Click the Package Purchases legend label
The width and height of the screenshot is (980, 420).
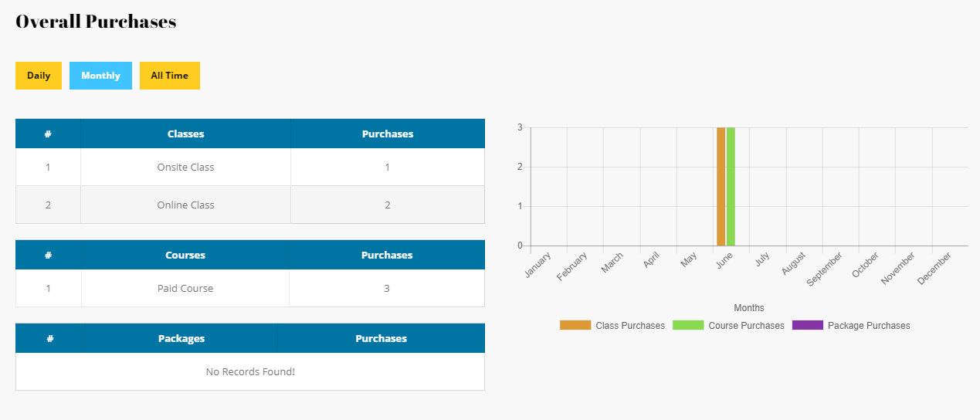[x=869, y=326]
